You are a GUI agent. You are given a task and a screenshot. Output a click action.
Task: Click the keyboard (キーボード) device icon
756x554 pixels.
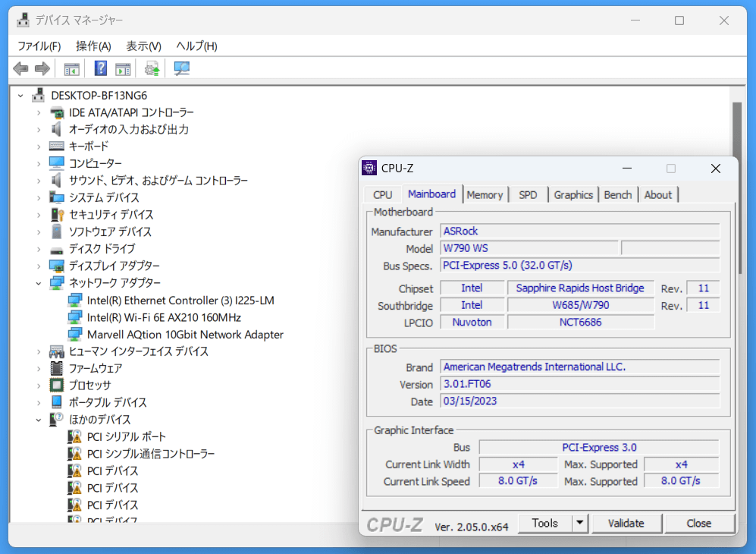pos(56,146)
